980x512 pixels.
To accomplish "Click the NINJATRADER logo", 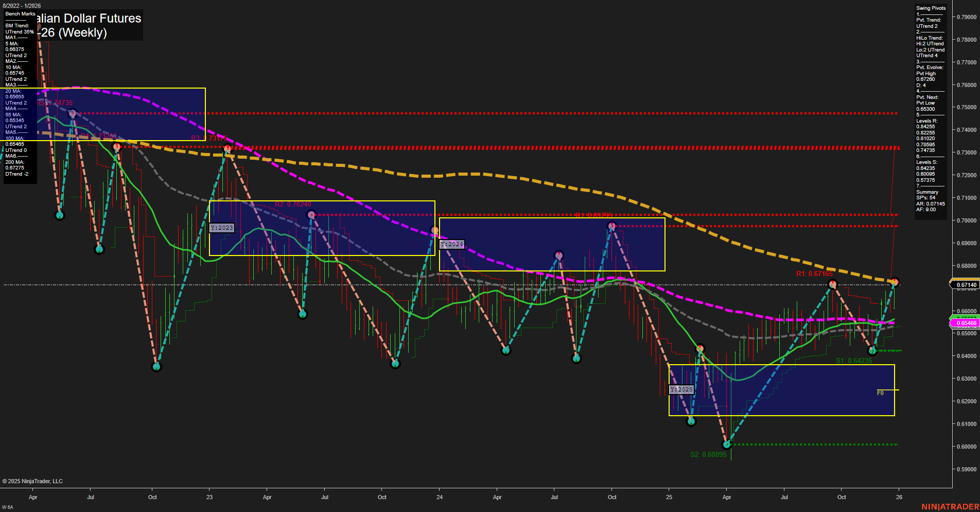I will pyautogui.click(x=951, y=507).
